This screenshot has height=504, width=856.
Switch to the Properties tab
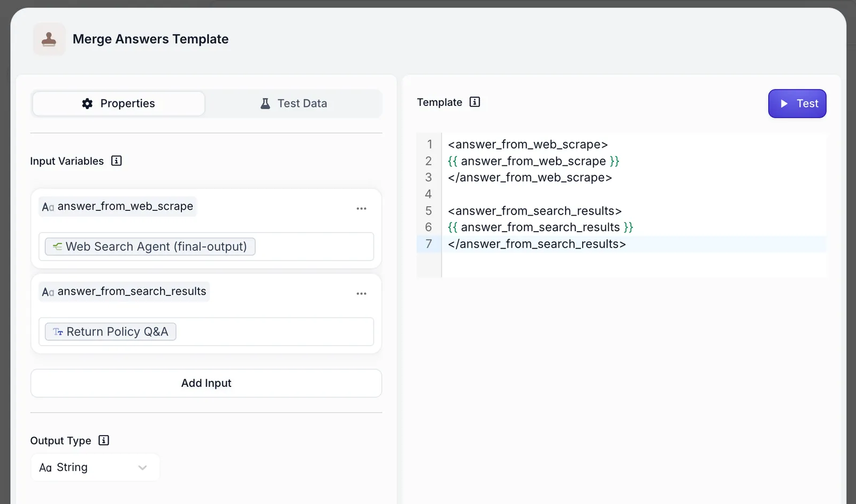[x=118, y=103]
